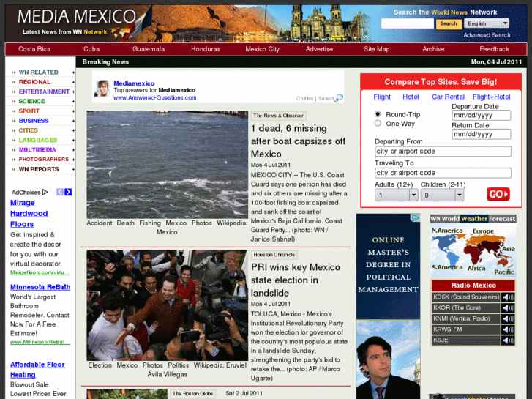
Task: Play KKOR (The Core) speaker icon
Action: pyautogui.click(x=508, y=308)
